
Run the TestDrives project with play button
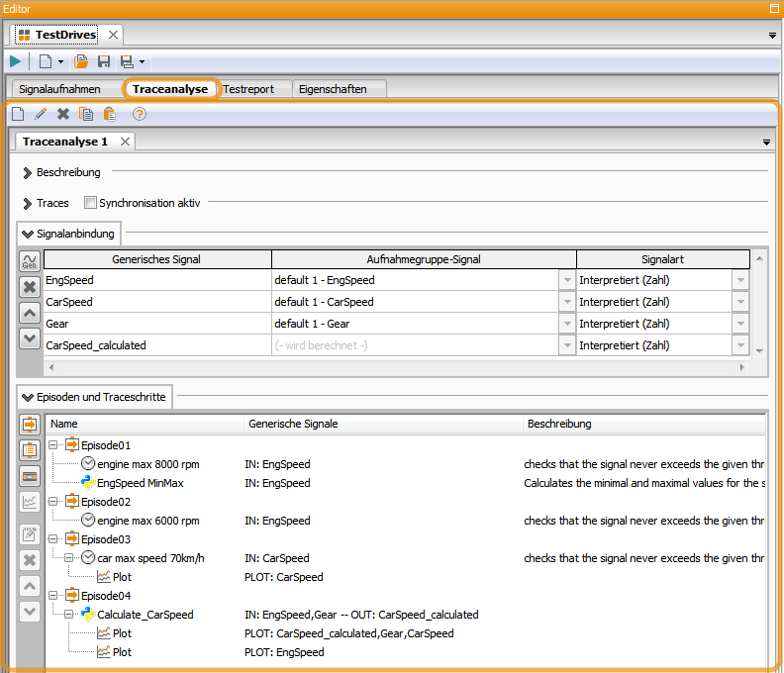click(x=15, y=61)
